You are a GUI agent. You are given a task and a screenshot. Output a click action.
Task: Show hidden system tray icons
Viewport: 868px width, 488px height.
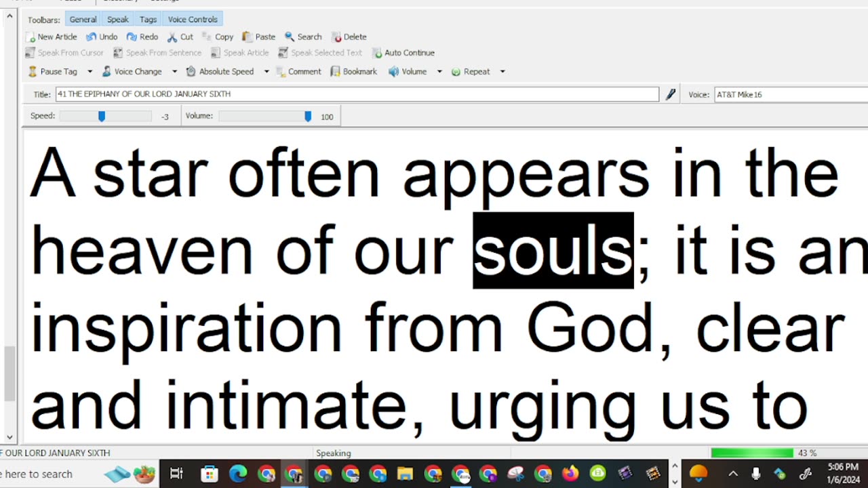(733, 474)
